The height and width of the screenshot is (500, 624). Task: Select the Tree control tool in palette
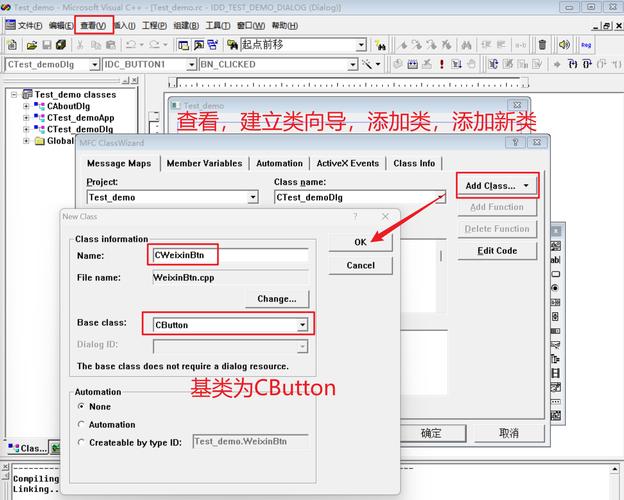[556, 359]
